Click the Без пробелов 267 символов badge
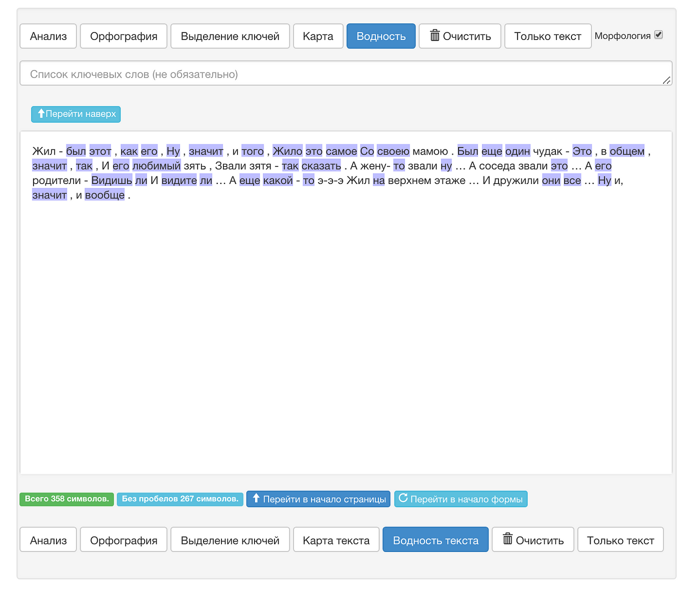Image resolution: width=700 pixels, height=590 pixels. click(x=180, y=499)
